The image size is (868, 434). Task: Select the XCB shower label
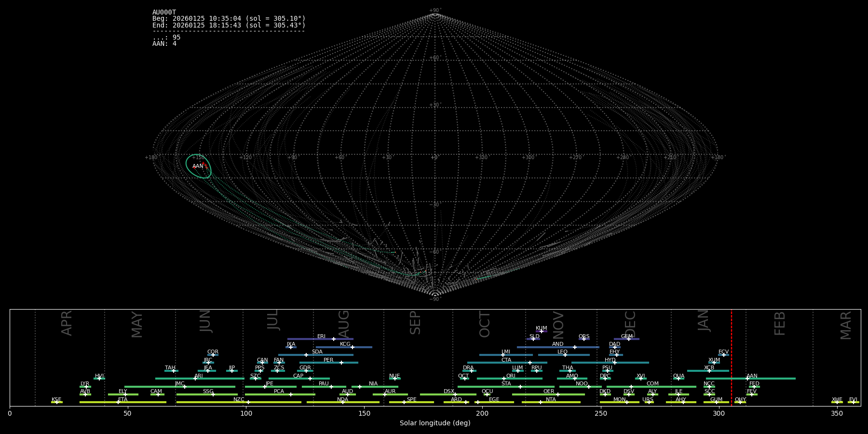pyautogui.click(x=709, y=368)
